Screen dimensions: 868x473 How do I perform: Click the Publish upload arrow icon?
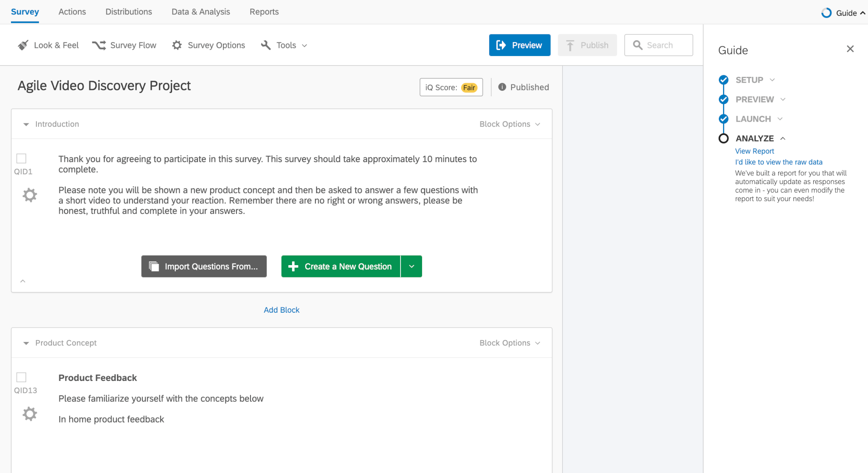point(570,45)
